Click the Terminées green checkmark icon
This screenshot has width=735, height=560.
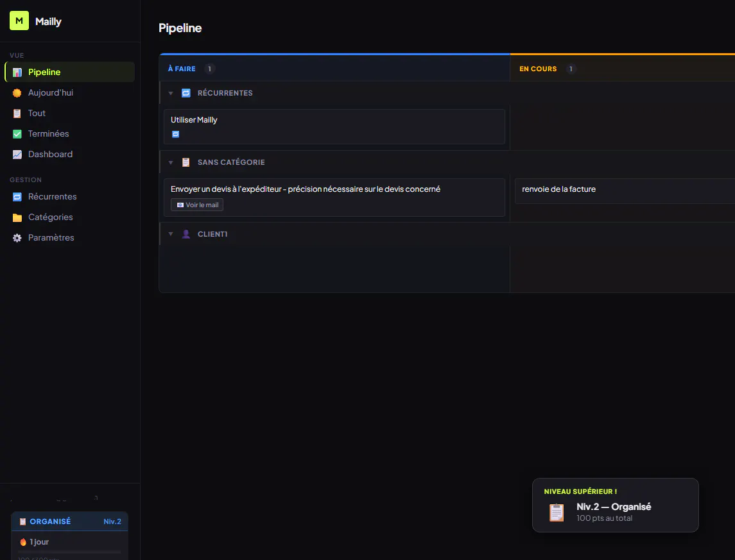17,134
